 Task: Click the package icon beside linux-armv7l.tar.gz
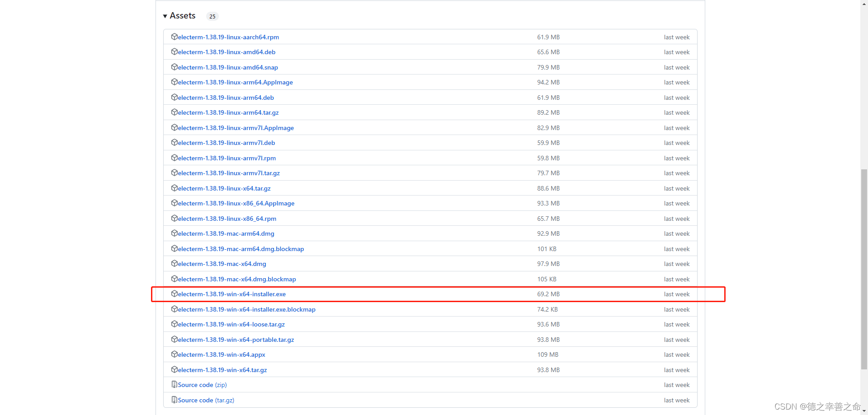click(x=174, y=173)
